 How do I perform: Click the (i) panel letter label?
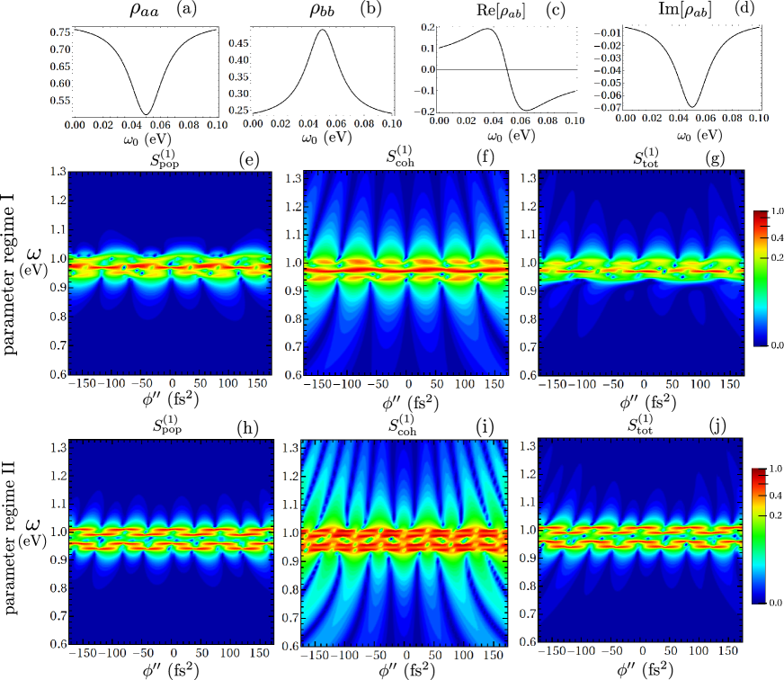point(485,427)
